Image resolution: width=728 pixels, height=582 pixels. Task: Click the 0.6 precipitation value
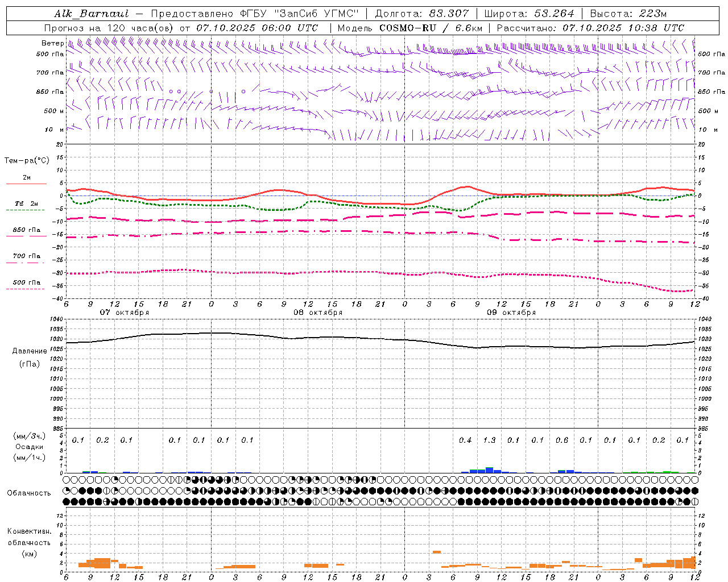(x=562, y=440)
